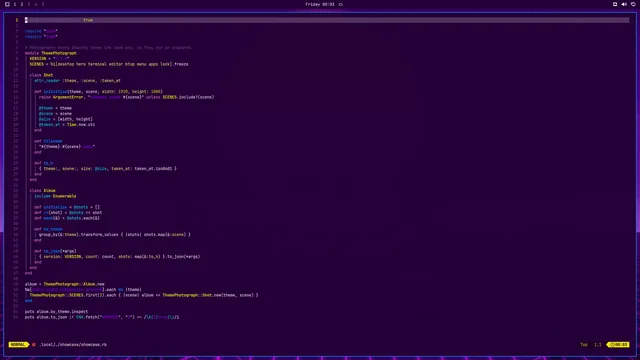Open the Friday 00:03 clock
Screen dimensions: 640x360
(x=320, y=4)
